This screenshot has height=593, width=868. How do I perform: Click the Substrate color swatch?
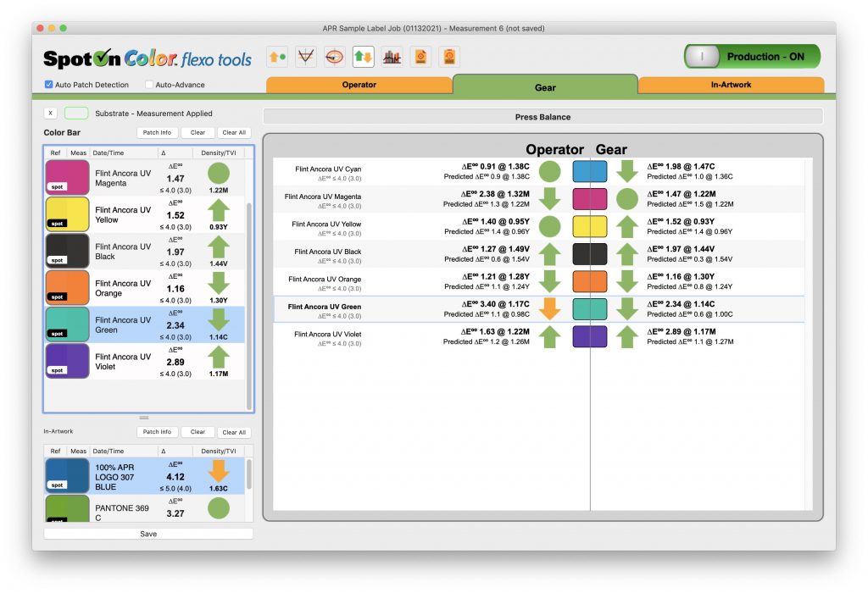click(76, 114)
